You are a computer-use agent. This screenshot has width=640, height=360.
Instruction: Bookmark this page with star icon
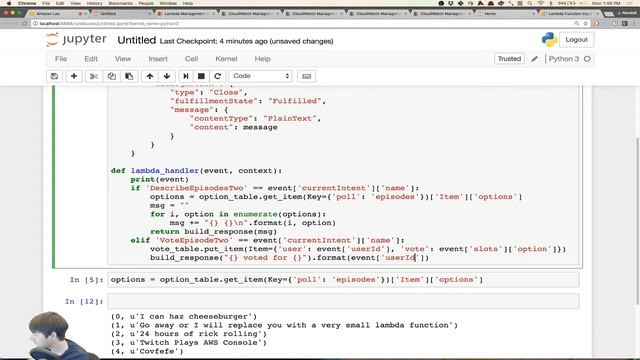tap(586, 24)
